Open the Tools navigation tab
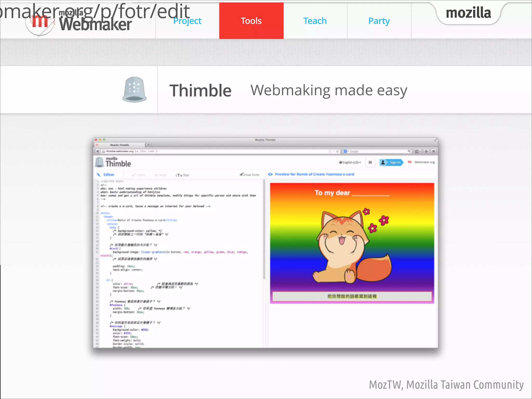The image size is (532, 399). (251, 21)
